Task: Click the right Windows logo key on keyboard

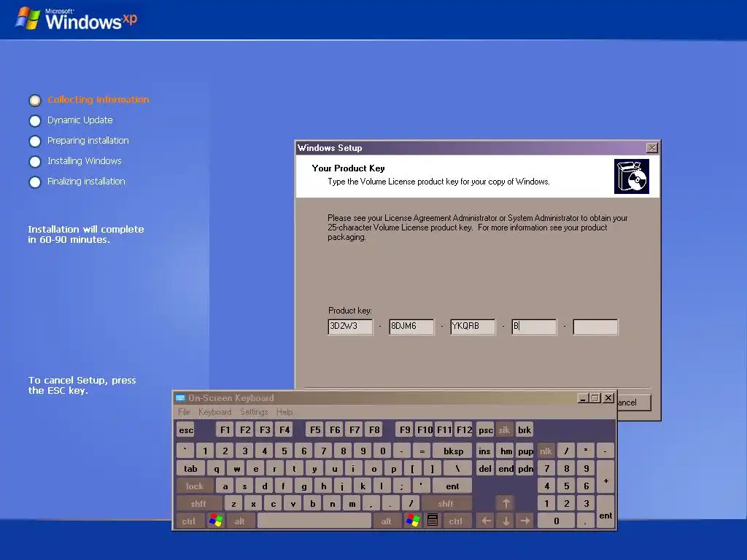Action: (x=413, y=520)
